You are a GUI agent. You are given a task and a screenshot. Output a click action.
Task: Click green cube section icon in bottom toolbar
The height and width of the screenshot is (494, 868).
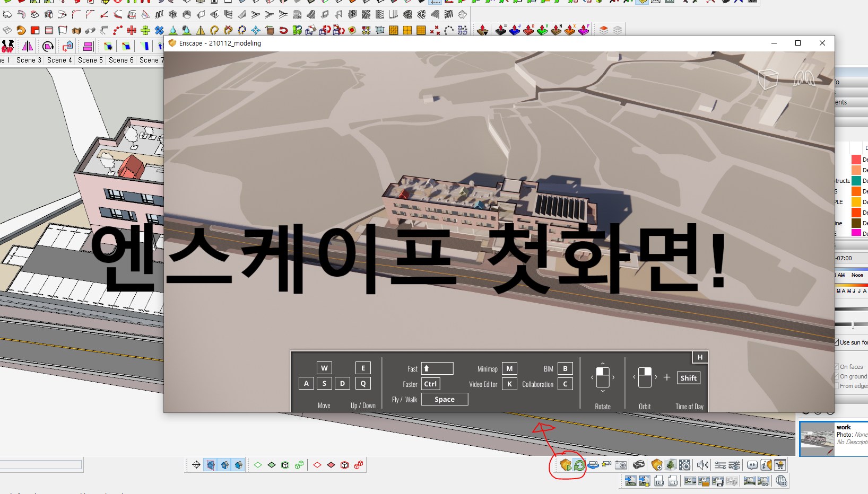point(285,465)
